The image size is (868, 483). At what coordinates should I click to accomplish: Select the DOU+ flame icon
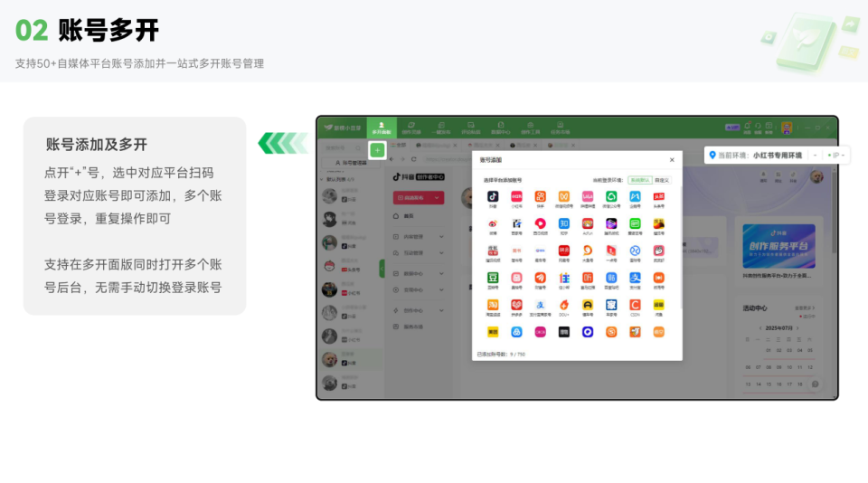(564, 305)
